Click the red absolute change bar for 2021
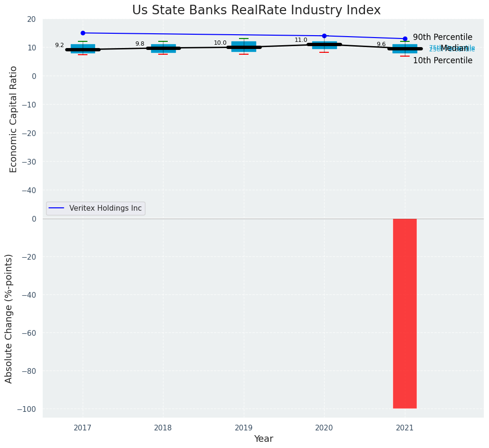The image size is (489, 448). 405,313
